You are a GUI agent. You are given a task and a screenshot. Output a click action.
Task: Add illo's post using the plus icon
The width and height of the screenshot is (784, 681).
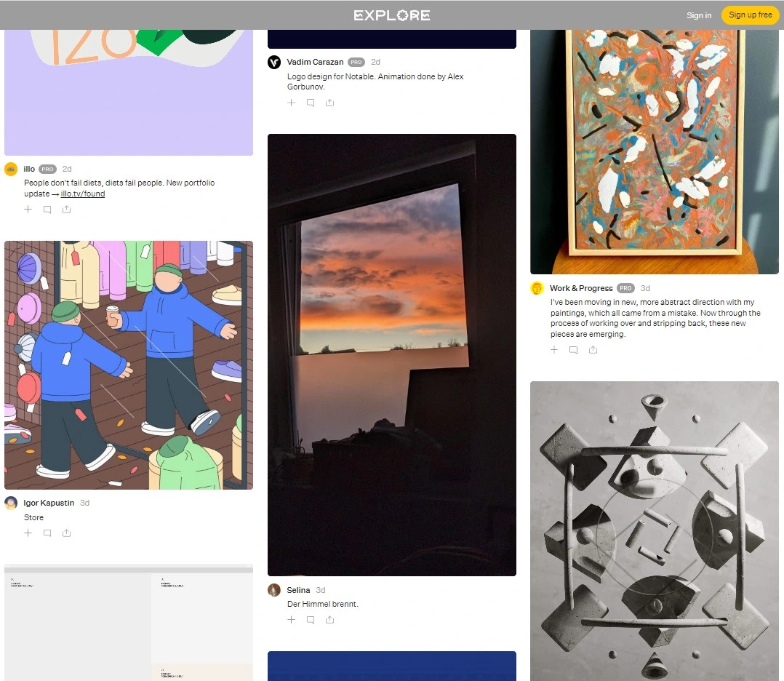pos(28,209)
